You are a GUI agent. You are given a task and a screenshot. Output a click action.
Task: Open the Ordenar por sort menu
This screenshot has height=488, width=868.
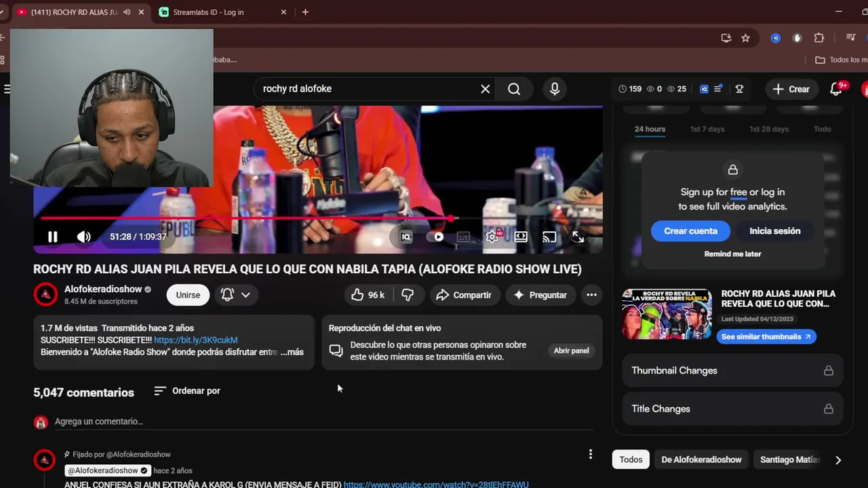pyautogui.click(x=187, y=391)
